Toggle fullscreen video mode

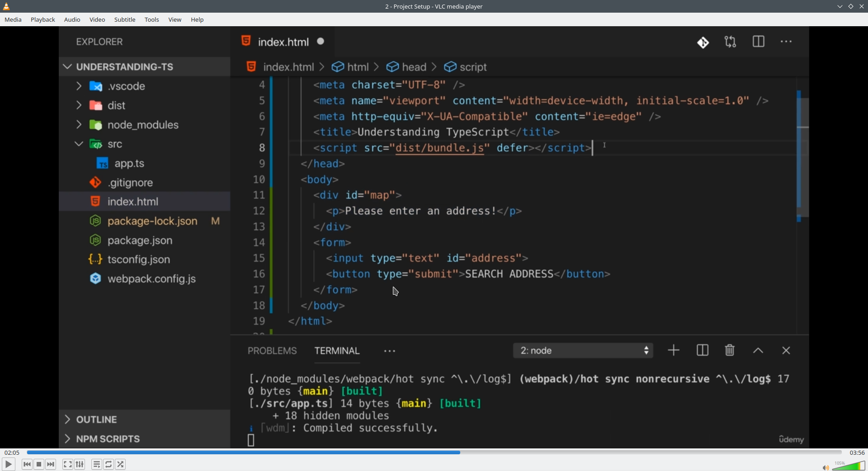click(x=67, y=464)
